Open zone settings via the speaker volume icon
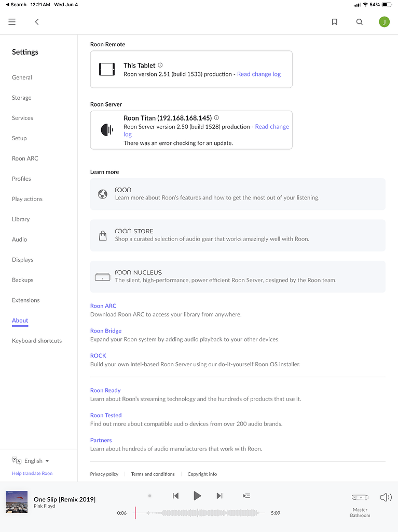398x532 pixels. (386, 497)
